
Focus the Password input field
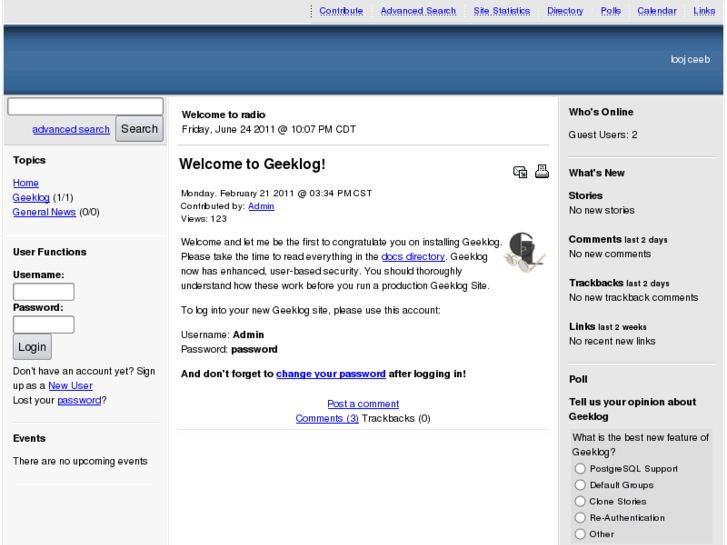pos(44,324)
